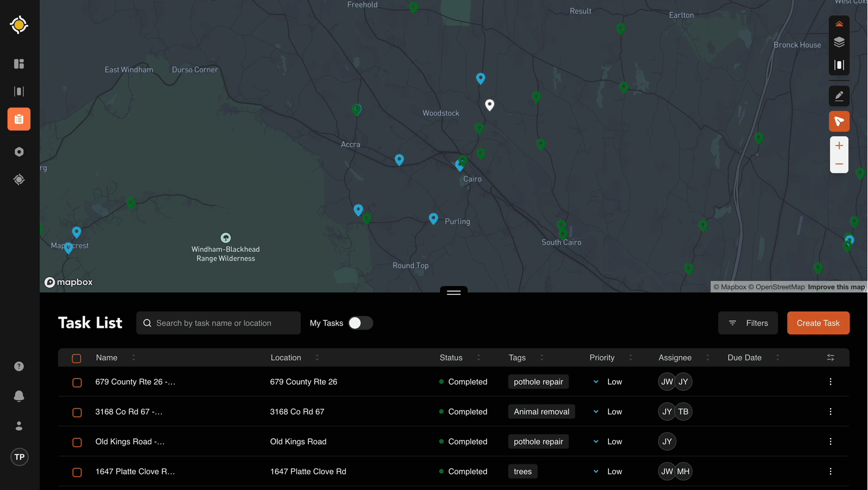Image resolution: width=868 pixels, height=490 pixels.
Task: Select the pencil draw tool on map
Action: [x=839, y=95]
